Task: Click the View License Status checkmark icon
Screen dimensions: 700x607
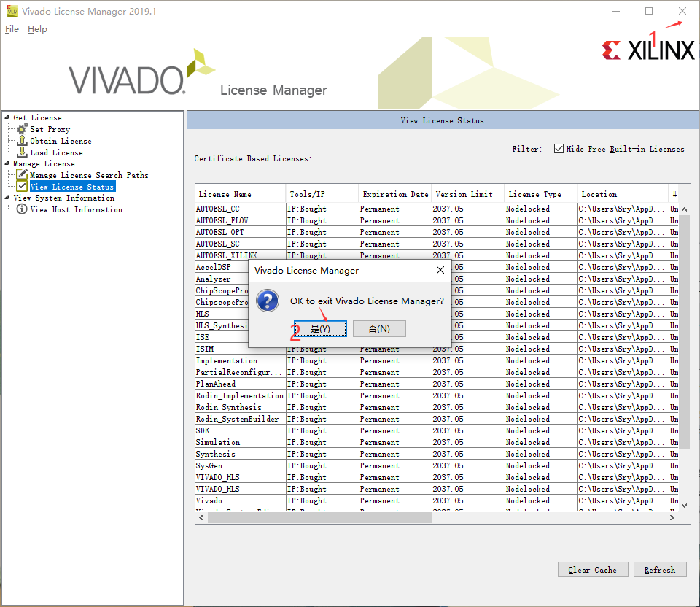Action: [x=22, y=186]
